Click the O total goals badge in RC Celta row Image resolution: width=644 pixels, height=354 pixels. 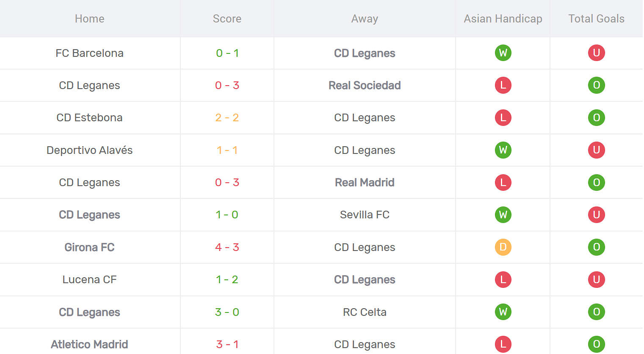pyautogui.click(x=596, y=312)
